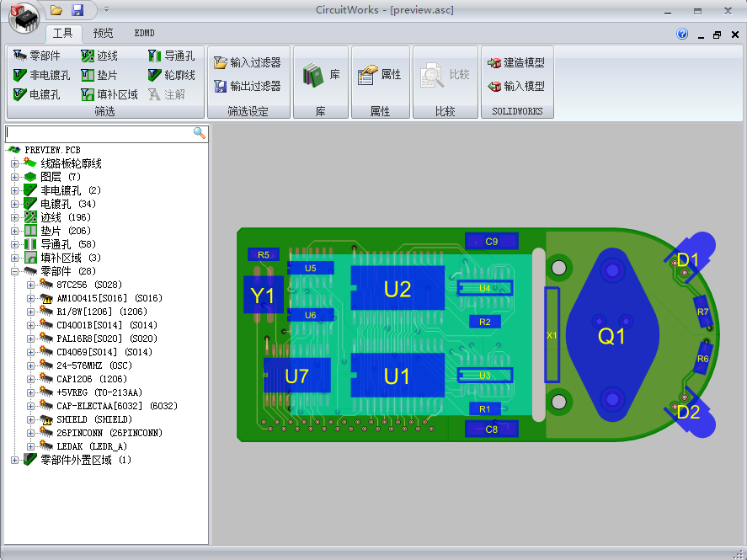Collapse the 零部件 (28) tree node
The height and width of the screenshot is (560, 747).
(x=14, y=271)
